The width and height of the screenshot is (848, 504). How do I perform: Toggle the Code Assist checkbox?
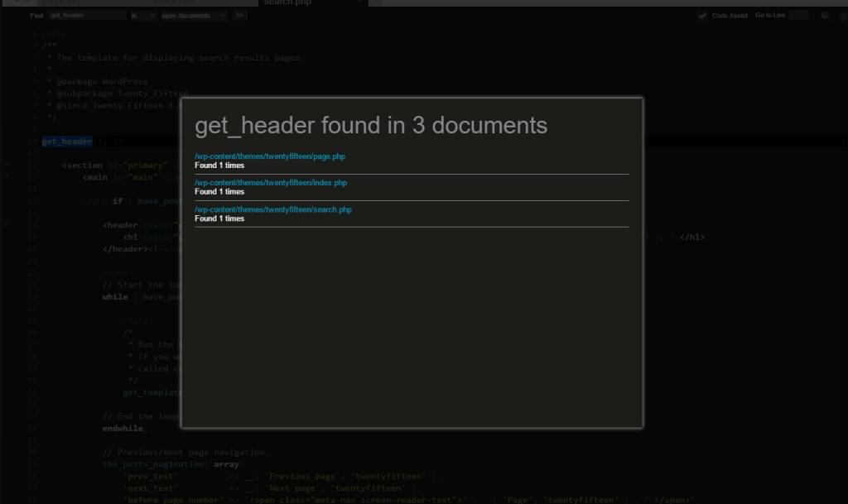click(702, 16)
